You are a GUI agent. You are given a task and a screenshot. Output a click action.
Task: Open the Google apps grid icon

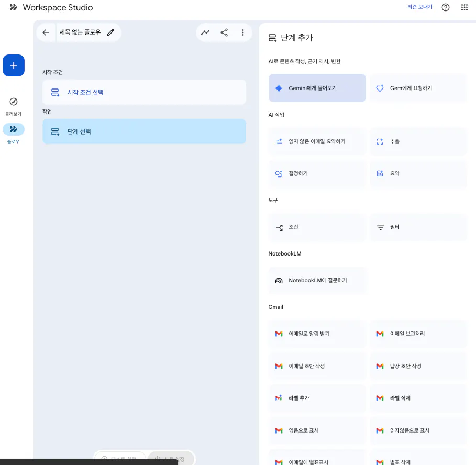[x=464, y=7]
